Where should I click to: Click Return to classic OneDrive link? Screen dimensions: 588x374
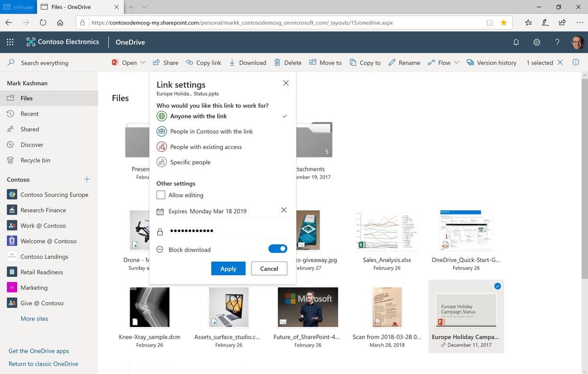[x=44, y=364]
